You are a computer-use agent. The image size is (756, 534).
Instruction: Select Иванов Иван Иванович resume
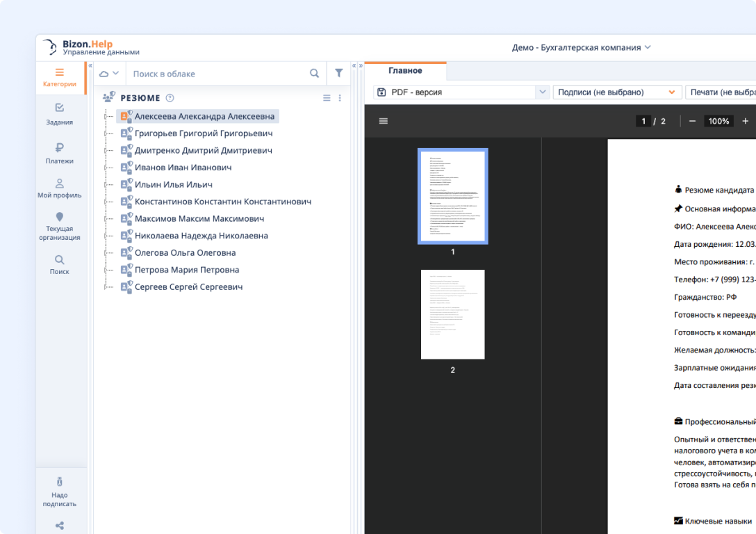click(183, 168)
